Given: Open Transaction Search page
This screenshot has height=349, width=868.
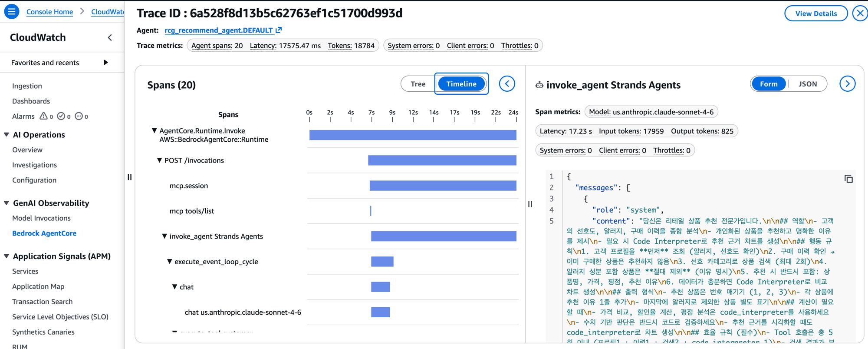Looking at the screenshot, I should point(42,302).
